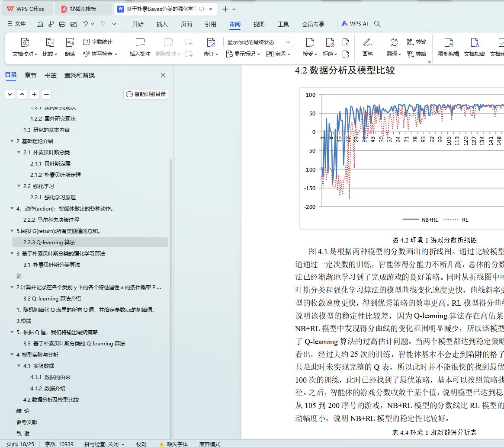Switch to the 书签 panel tab

[x=51, y=75]
